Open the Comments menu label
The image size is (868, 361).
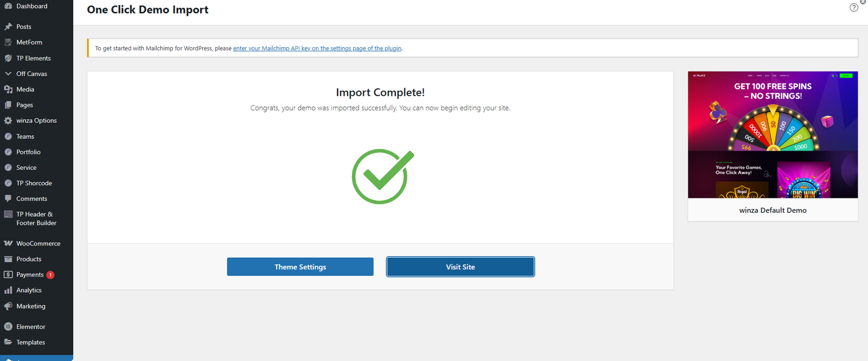pos(32,199)
